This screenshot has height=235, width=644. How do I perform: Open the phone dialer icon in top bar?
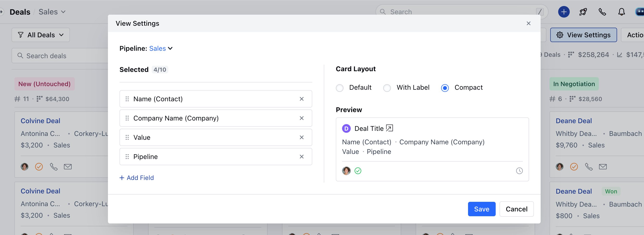pyautogui.click(x=602, y=12)
